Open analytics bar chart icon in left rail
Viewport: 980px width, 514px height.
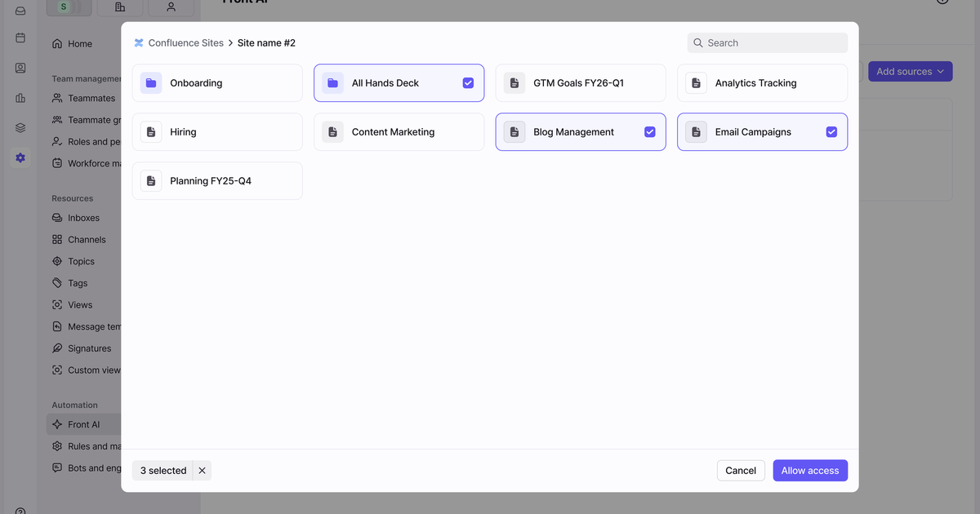point(20,98)
